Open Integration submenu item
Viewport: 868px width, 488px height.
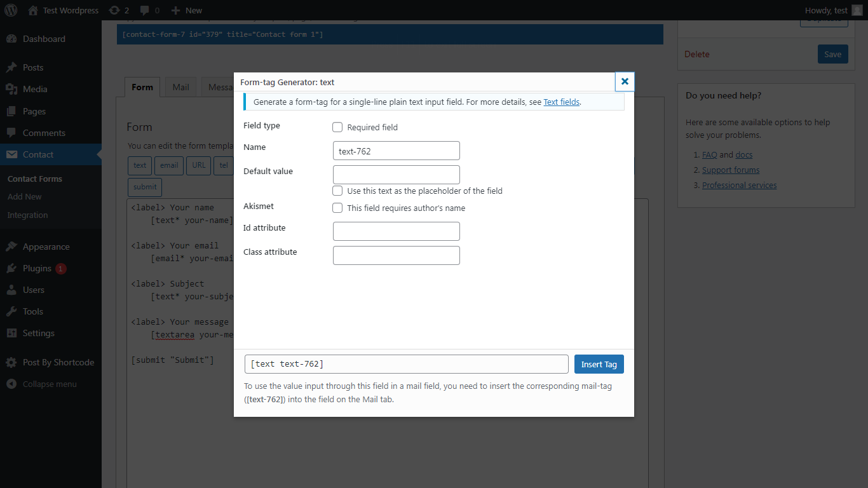pos(28,215)
